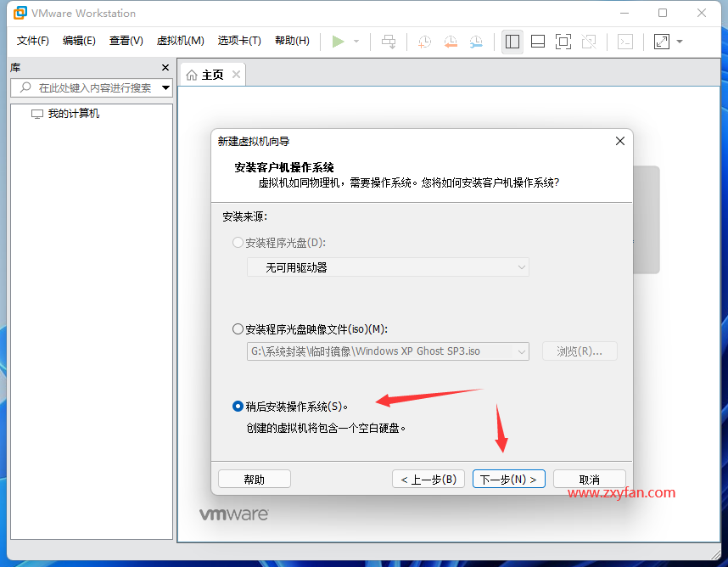Open the library search filter dropdown arrow
This screenshot has height=567, width=728.
[165, 87]
